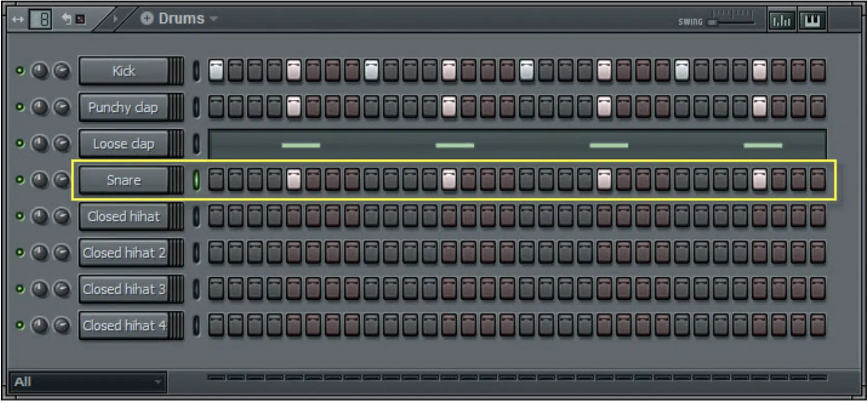Toggle the first step of Closed hihat 3

[x=216, y=289]
